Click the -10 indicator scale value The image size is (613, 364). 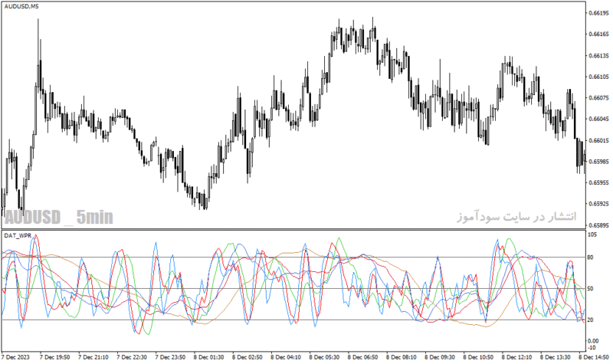tap(592, 348)
